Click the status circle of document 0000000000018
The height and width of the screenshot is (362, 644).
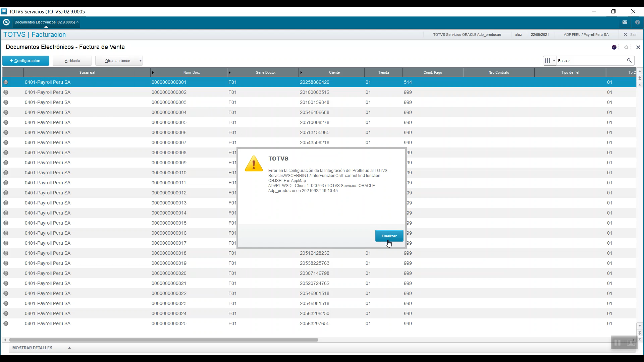[6, 253]
